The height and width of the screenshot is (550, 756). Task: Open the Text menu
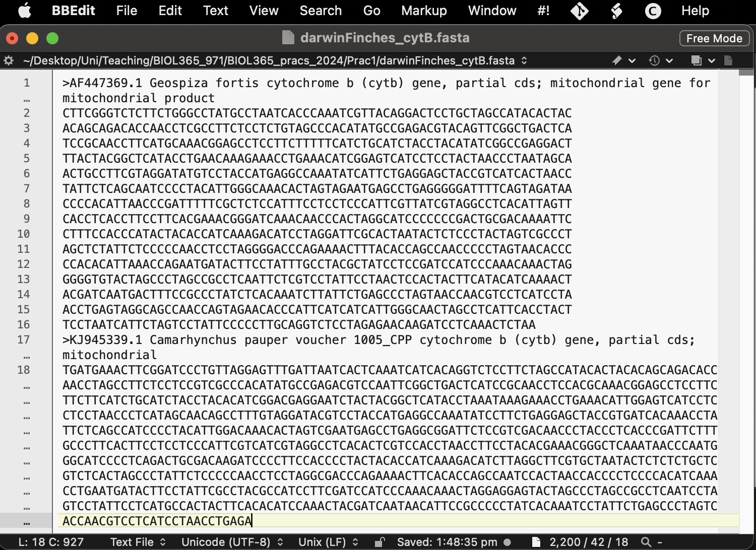click(216, 11)
